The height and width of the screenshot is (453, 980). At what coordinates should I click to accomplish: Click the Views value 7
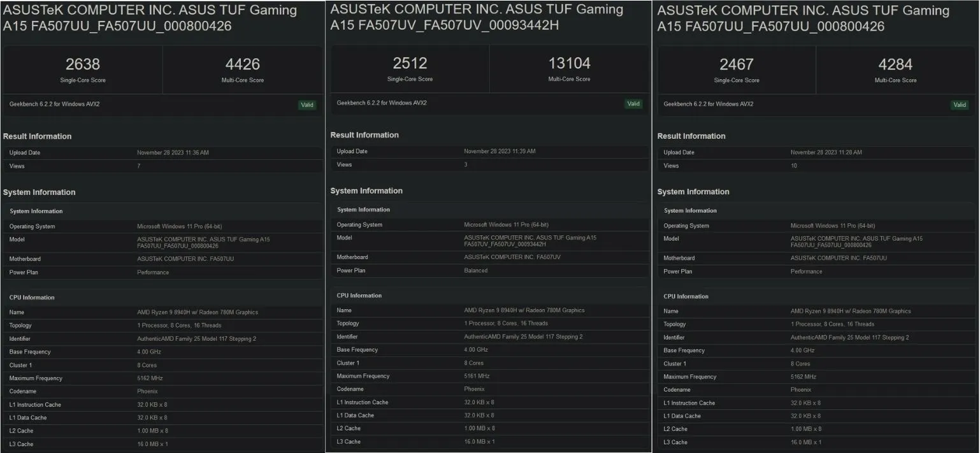tap(139, 166)
